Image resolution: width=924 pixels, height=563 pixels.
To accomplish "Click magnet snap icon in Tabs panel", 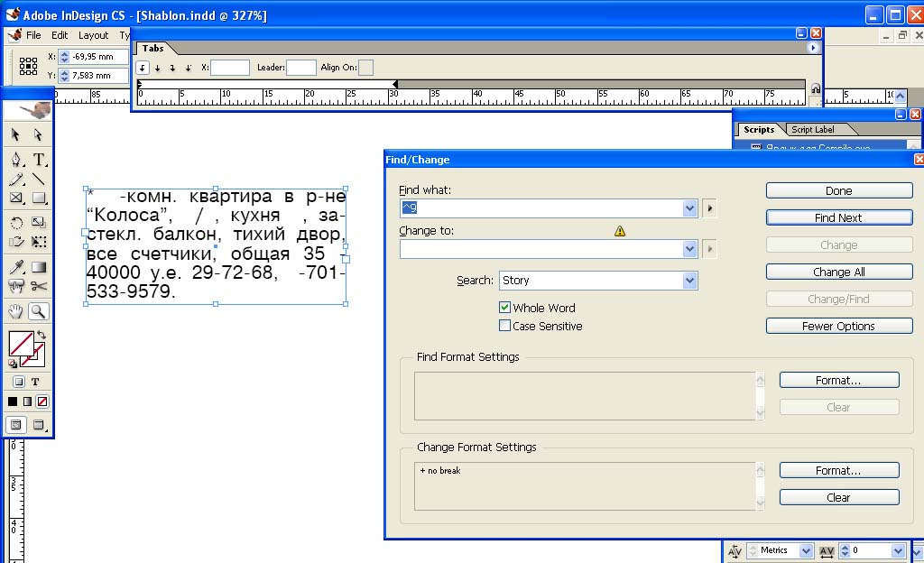I will (x=816, y=88).
